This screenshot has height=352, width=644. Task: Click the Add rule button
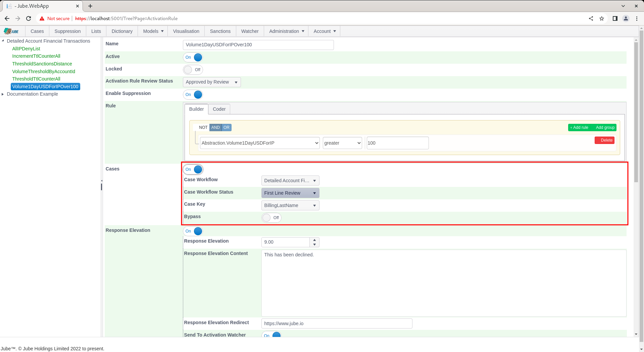579,128
